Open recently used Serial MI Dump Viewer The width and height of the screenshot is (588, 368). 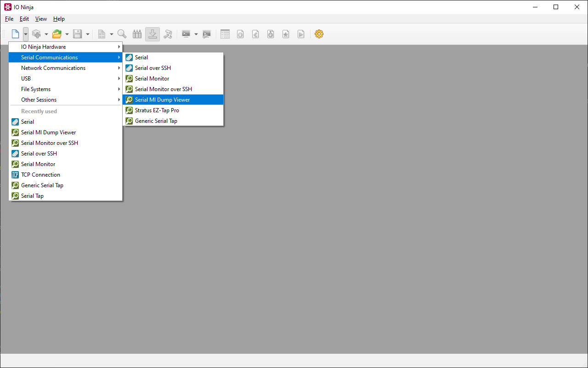(66, 132)
